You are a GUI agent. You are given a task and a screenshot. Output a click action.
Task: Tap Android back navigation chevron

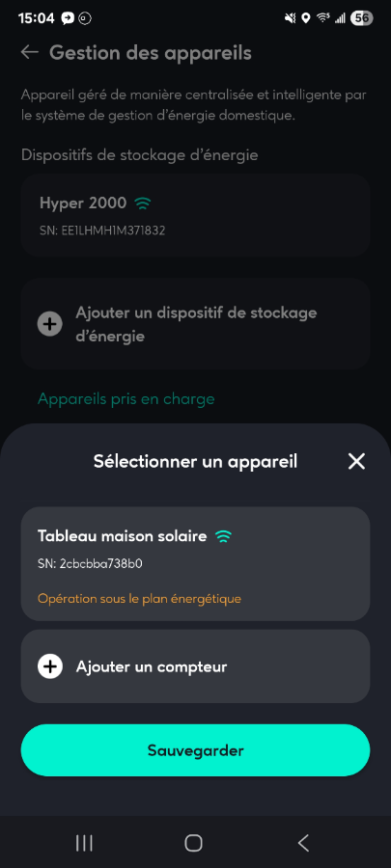[303, 843]
